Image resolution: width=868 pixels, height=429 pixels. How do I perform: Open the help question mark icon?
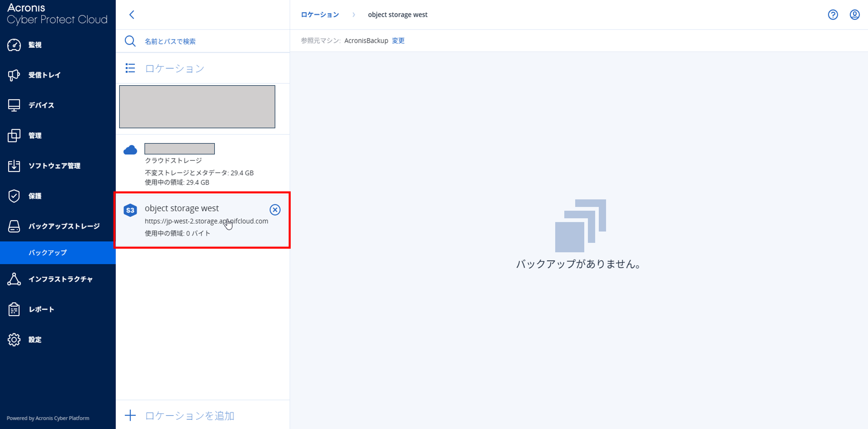point(833,15)
